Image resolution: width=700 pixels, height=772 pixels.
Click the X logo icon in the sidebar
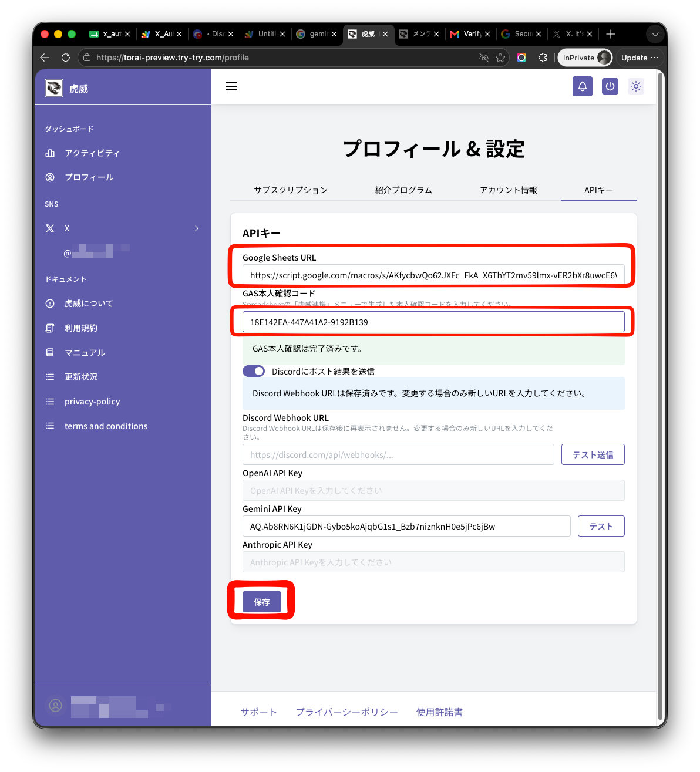click(x=50, y=228)
